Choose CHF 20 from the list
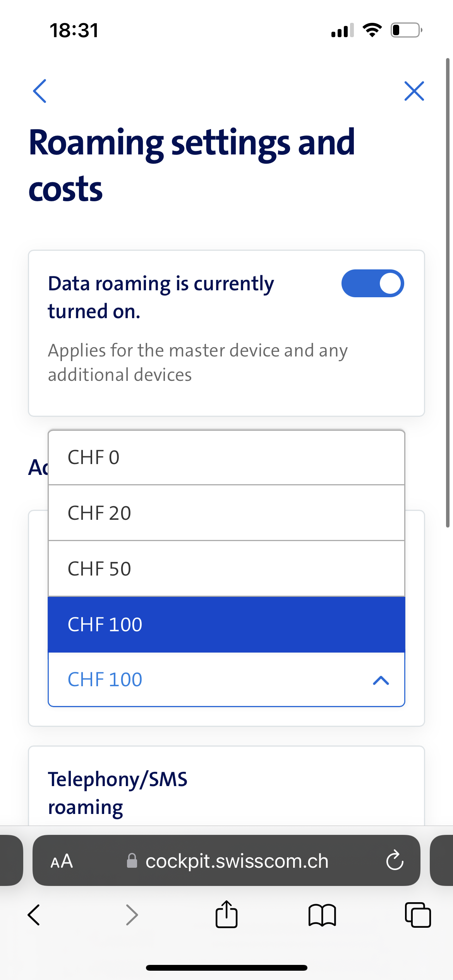This screenshot has width=453, height=980. (x=226, y=513)
